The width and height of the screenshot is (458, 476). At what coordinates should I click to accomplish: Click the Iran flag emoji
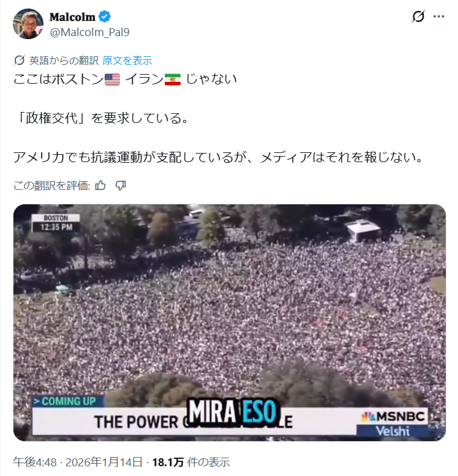(x=173, y=80)
